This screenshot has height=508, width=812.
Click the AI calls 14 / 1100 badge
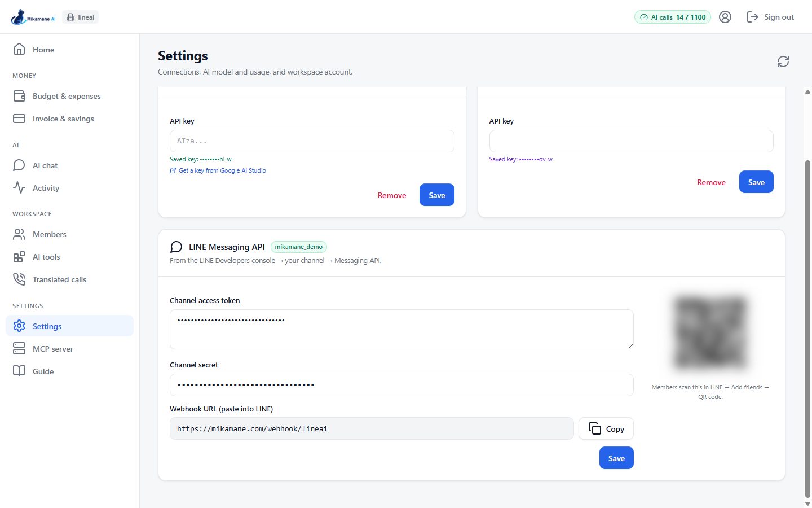coord(673,17)
